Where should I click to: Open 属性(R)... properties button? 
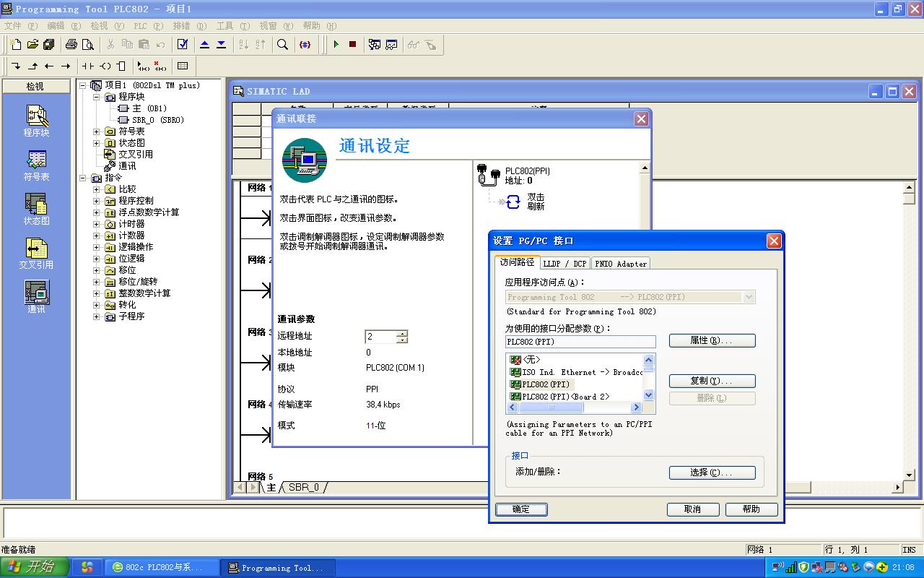click(x=712, y=340)
